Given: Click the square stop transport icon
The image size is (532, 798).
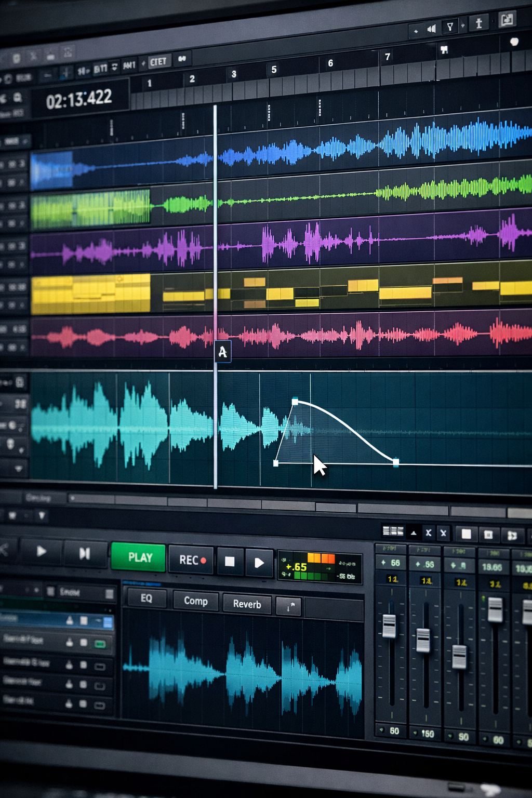Looking at the screenshot, I should click(x=230, y=562).
